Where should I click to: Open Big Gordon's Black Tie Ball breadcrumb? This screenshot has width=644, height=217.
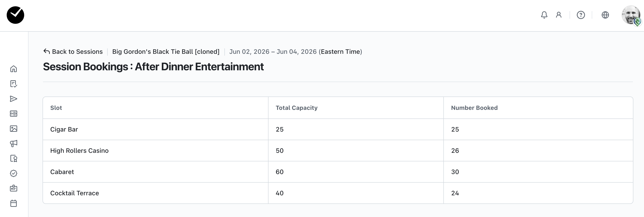(166, 52)
